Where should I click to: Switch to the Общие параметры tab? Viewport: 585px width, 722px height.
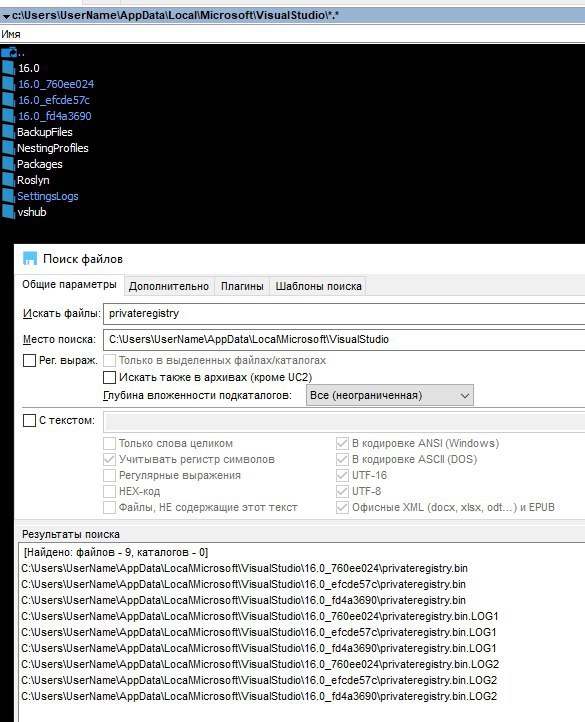pos(70,285)
